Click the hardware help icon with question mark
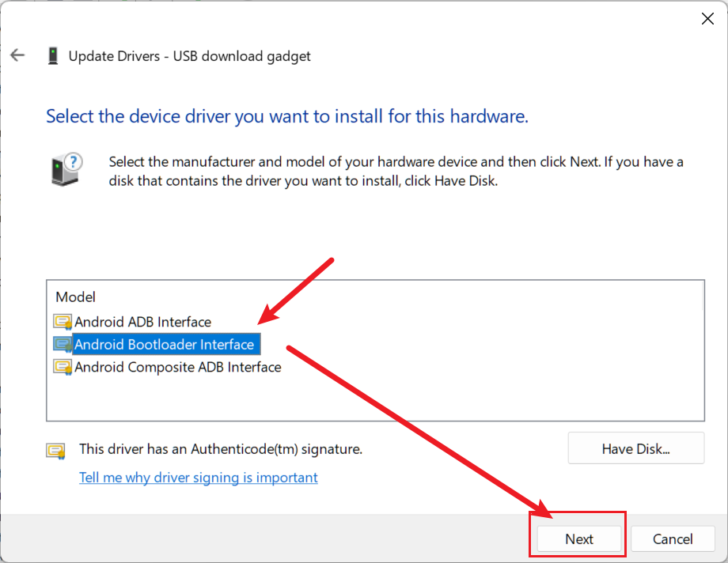Image resolution: width=728 pixels, height=563 pixels. tap(66, 169)
